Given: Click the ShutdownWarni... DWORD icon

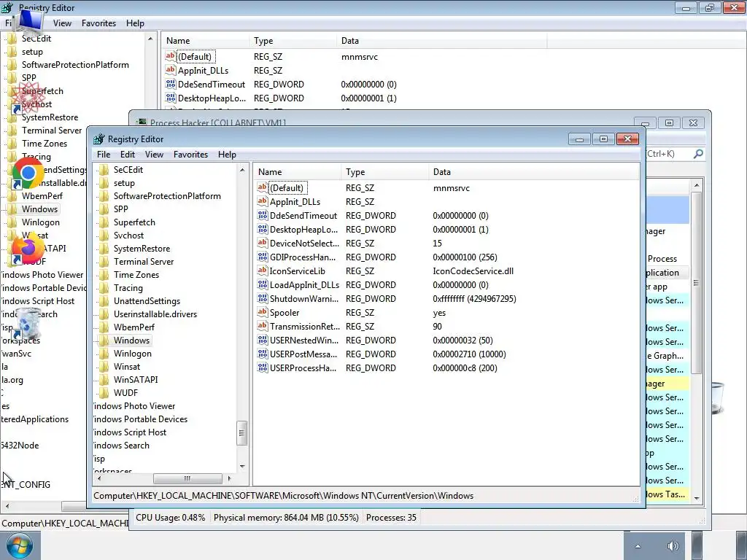Looking at the screenshot, I should point(262,298).
